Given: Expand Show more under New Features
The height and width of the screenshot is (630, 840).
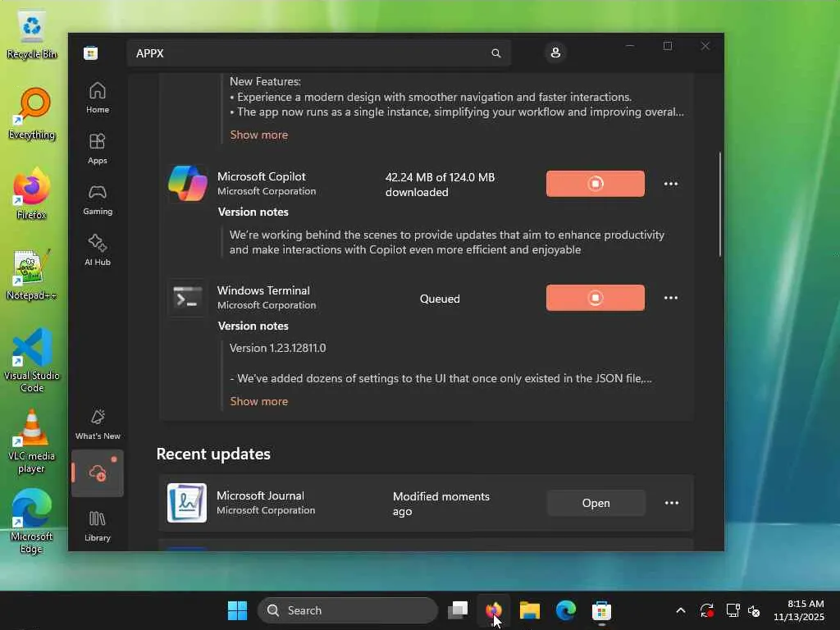Looking at the screenshot, I should click(258, 135).
